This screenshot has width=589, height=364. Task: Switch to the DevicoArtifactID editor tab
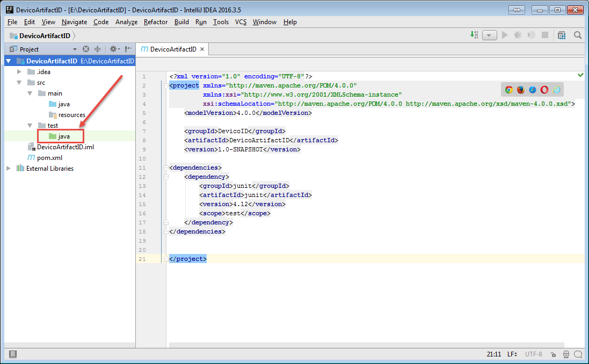coord(171,48)
